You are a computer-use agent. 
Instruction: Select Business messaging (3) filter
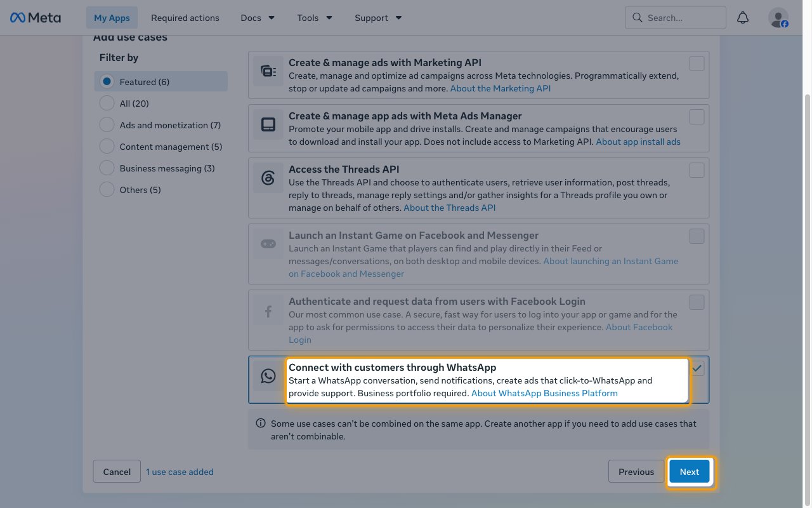pos(160,168)
